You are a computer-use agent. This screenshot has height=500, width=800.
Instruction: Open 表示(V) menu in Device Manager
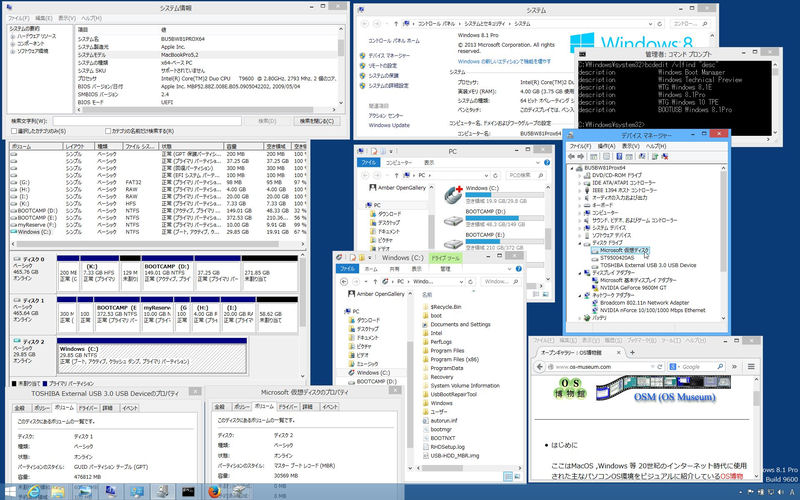click(631, 146)
